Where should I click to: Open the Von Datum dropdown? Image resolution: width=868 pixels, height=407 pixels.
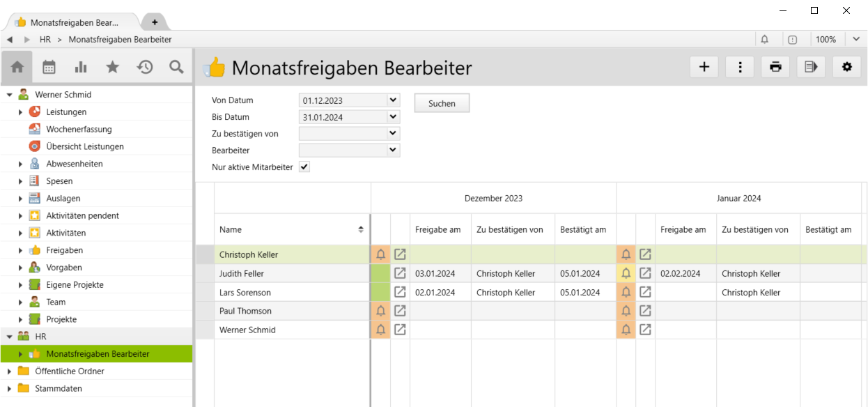pos(393,100)
